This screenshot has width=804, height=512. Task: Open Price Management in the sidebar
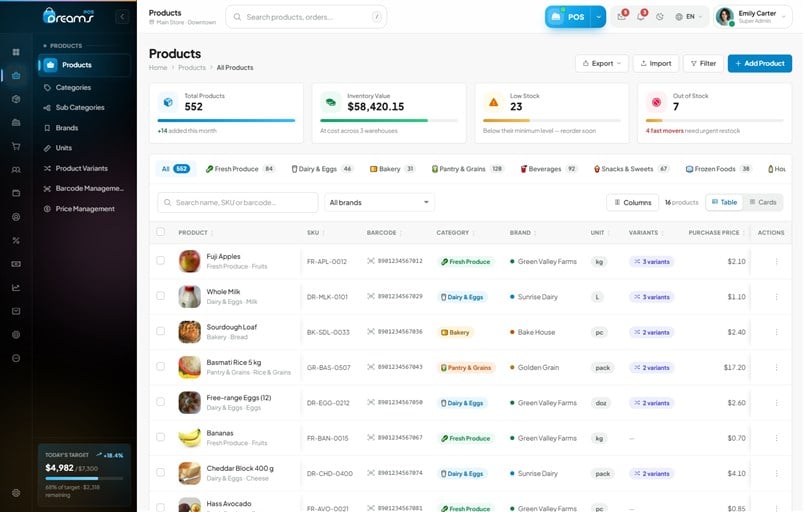pos(84,209)
